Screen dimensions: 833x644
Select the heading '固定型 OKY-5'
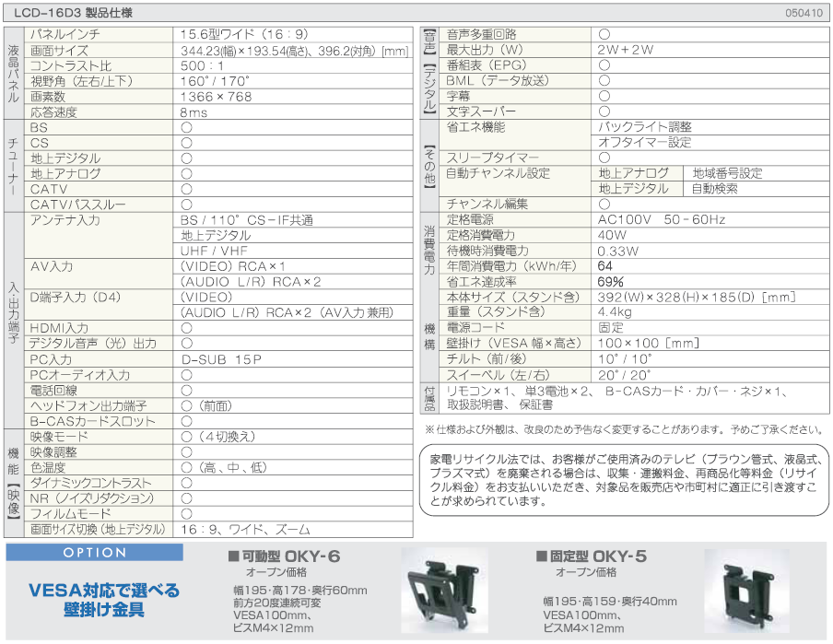click(x=592, y=556)
